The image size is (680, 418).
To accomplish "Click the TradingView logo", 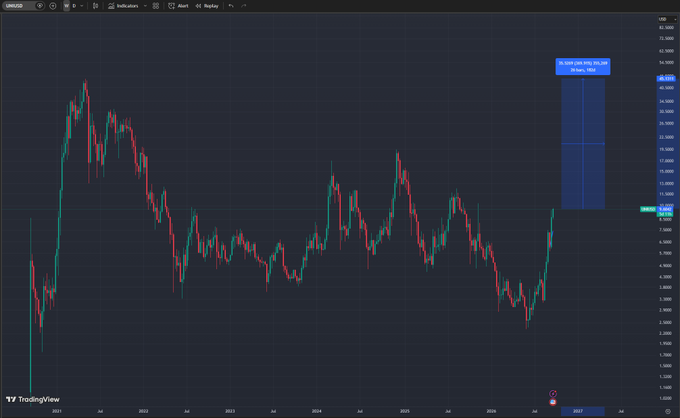I will (33, 399).
